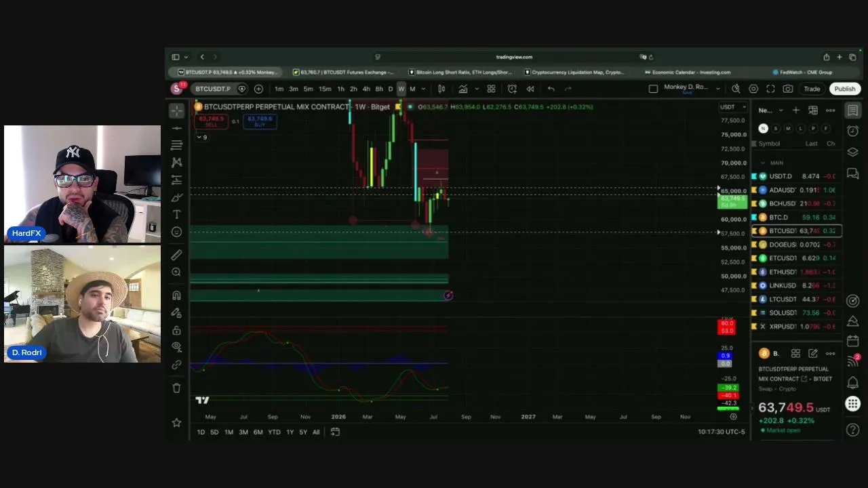
Task: Open the object tree layers icon
Action: coord(853,152)
